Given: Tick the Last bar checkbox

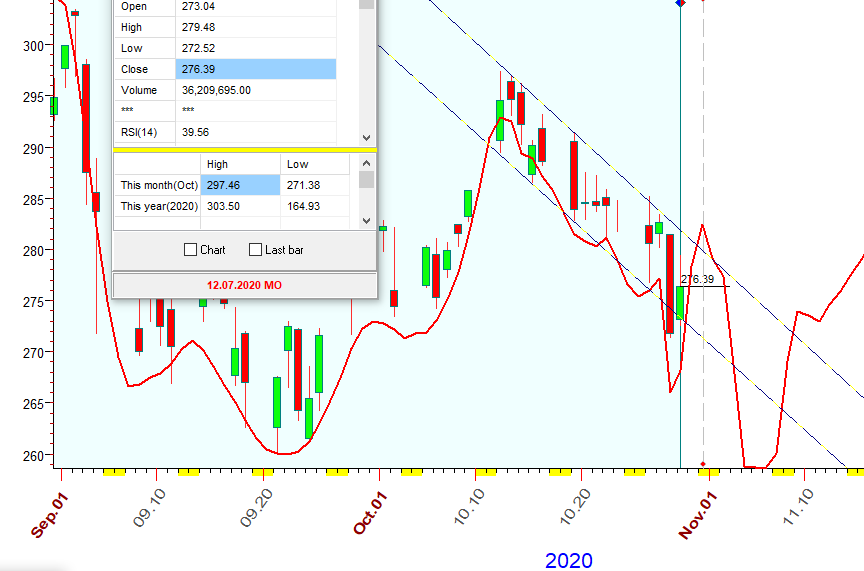Looking at the screenshot, I should pyautogui.click(x=256, y=250).
